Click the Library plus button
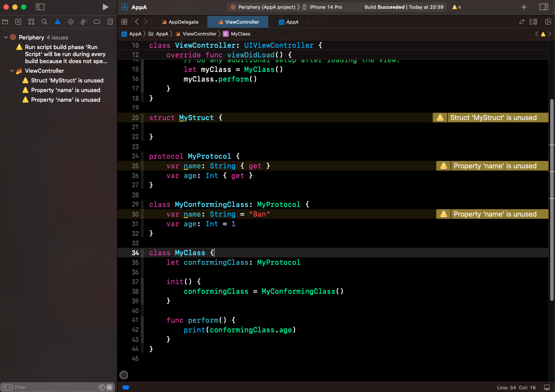Screen dimensions: 555x392 [x=524, y=7]
